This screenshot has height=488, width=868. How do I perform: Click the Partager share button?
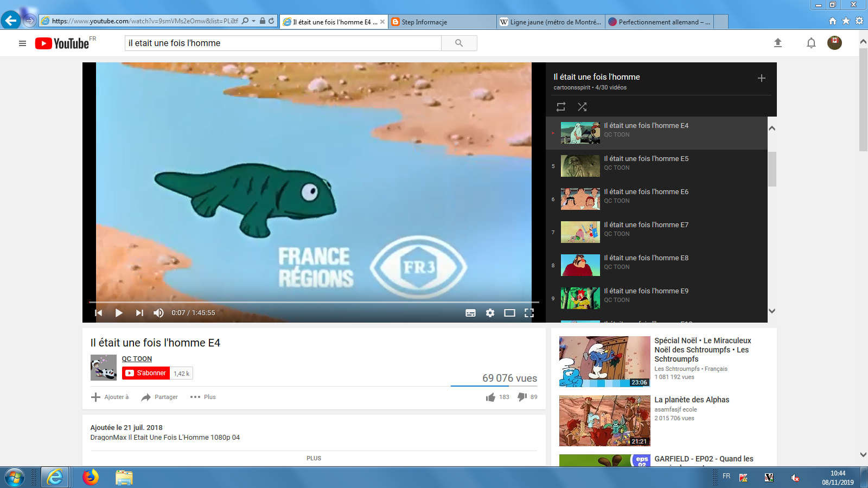(x=159, y=397)
